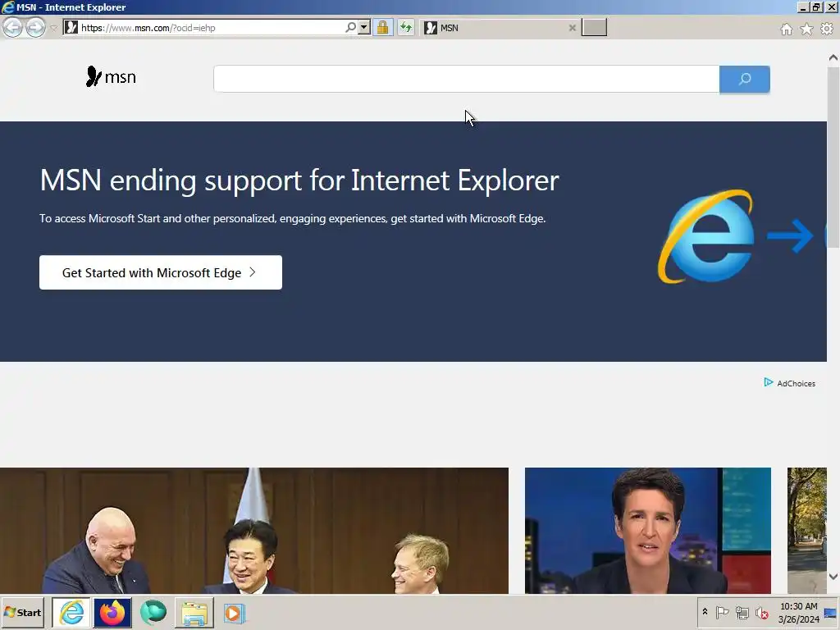The image size is (840, 630).
Task: Click the Forward navigation arrow
Action: [x=35, y=27]
